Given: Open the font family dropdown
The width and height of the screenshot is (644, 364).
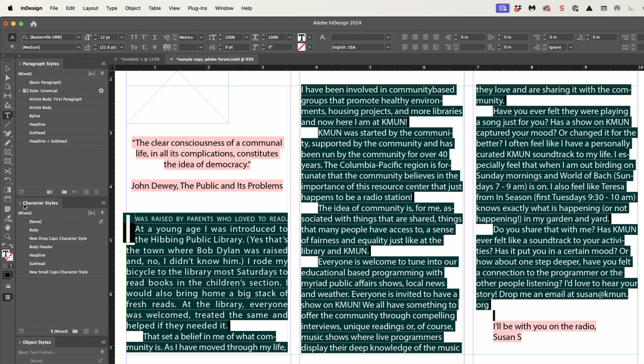Looking at the screenshot, I should point(78,37).
